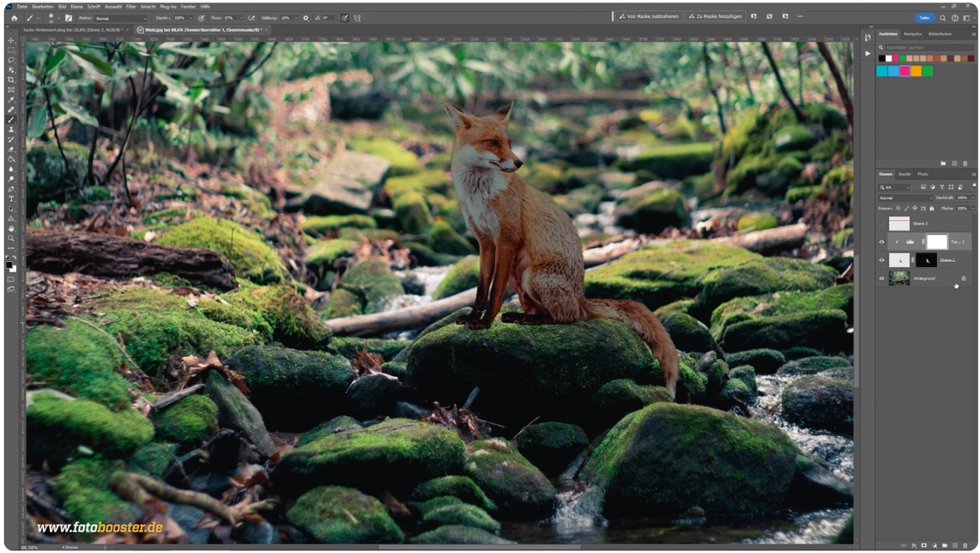Open the layer blend mode Normal dropdown
Screen dimensions: 980x553
[x=904, y=197]
